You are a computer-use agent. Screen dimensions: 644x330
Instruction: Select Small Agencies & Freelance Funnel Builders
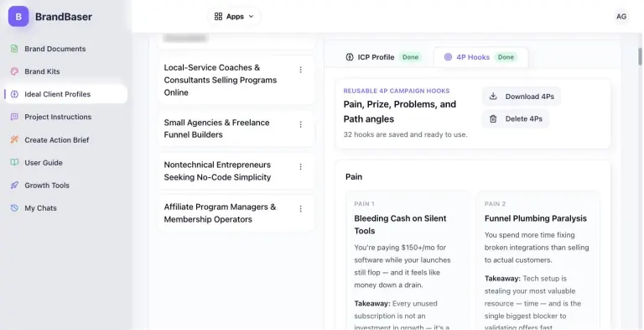(236, 128)
